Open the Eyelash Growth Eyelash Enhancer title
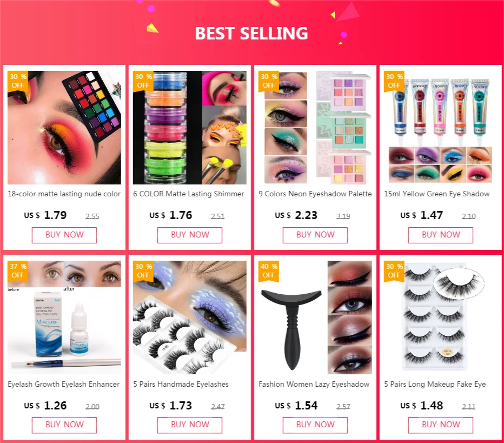Viewport: 504px width, 443px height. pos(64,384)
